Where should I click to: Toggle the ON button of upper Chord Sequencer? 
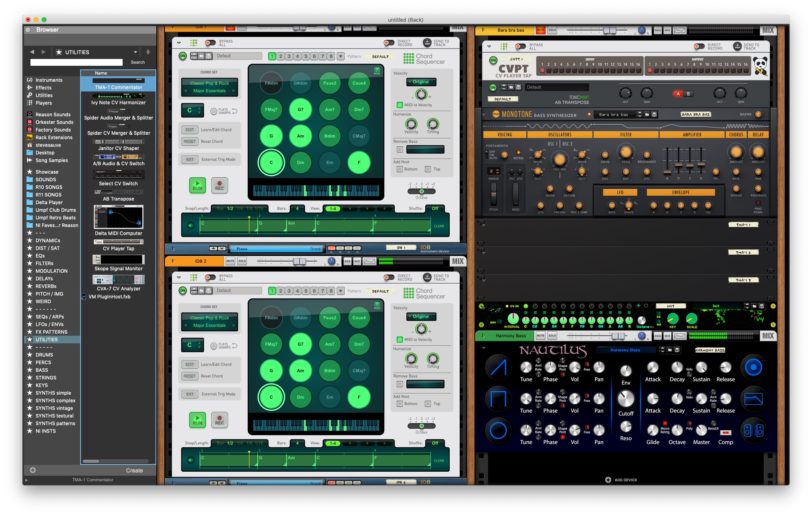(x=183, y=56)
